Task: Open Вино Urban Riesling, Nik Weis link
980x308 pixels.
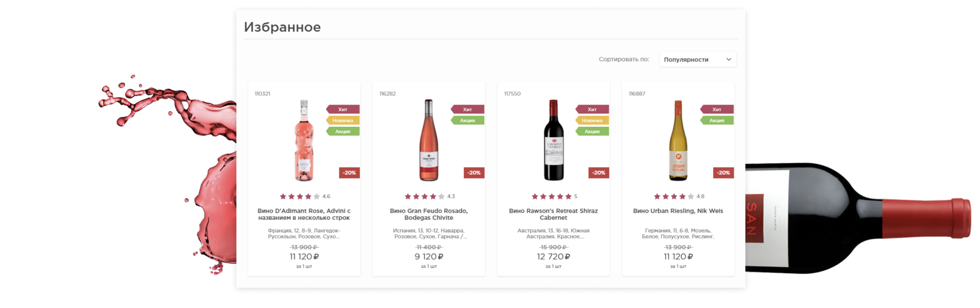Action: coord(678,211)
